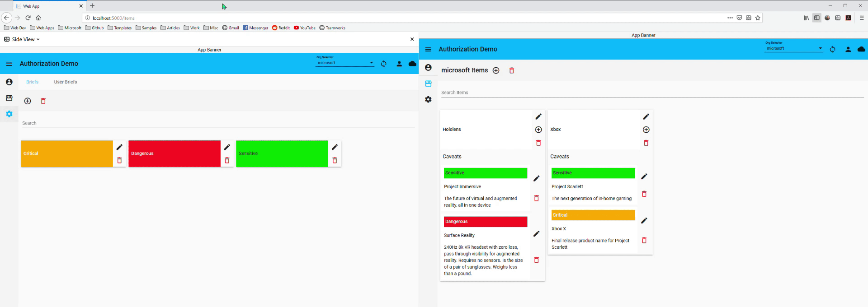Open YouTube bookmark

tap(305, 28)
